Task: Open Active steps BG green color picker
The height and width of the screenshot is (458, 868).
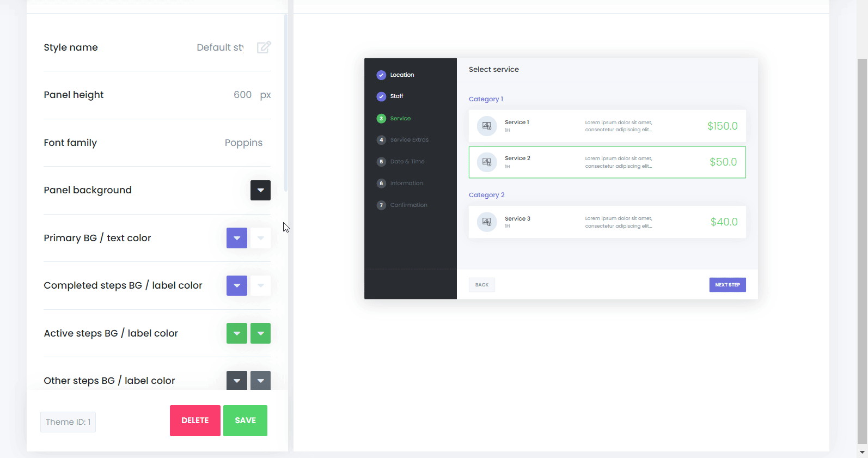Action: pyautogui.click(x=237, y=333)
